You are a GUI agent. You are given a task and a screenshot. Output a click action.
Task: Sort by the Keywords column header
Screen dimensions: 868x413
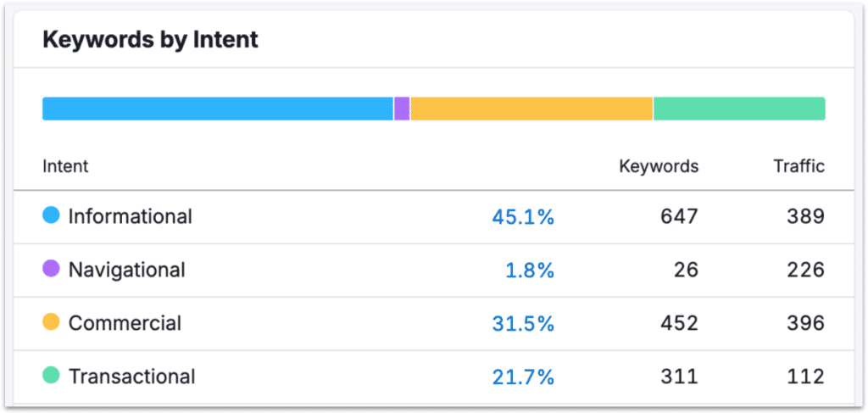[x=659, y=166]
